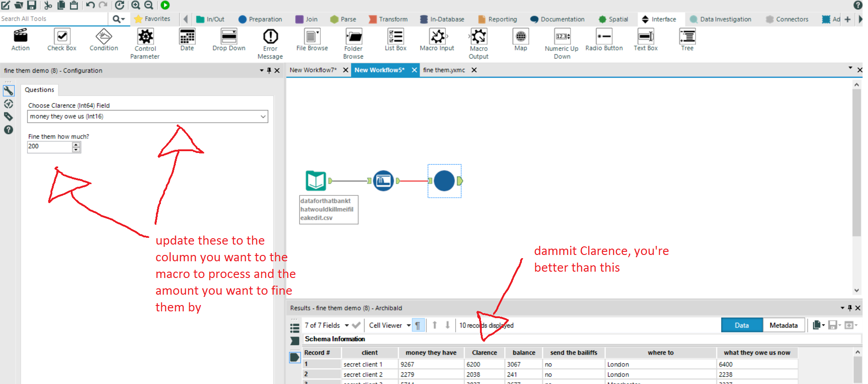Save the current workflow
This screenshot has height=384, width=868.
[32, 5]
